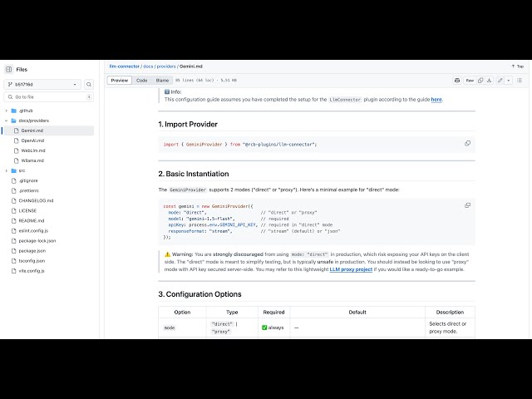The width and height of the screenshot is (532, 399).
Task: Open tsconfig.json file
Action: 32,260
